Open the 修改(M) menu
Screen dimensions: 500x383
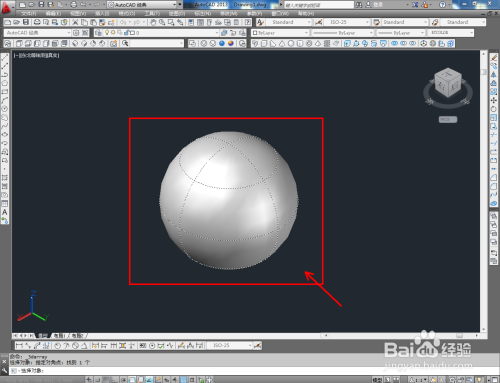click(229, 14)
